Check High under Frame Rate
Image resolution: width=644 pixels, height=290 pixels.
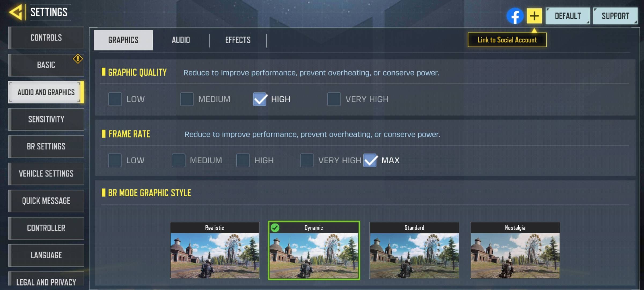click(x=243, y=160)
